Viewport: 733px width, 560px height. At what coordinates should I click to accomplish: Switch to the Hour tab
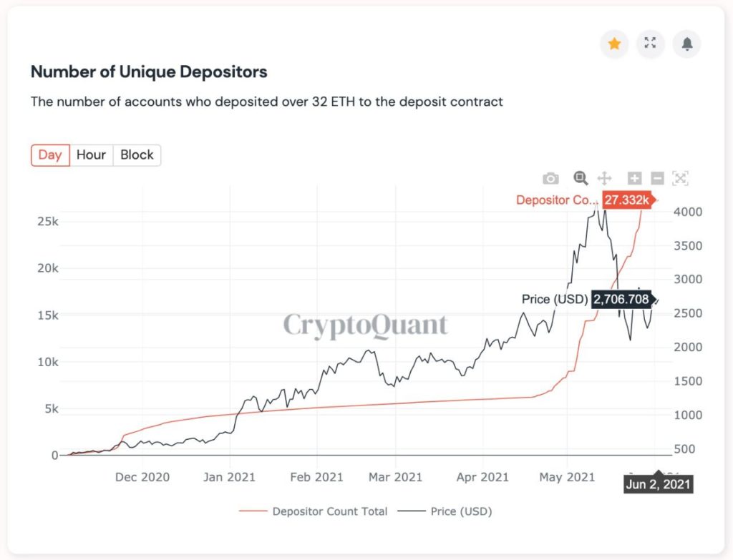click(x=91, y=154)
